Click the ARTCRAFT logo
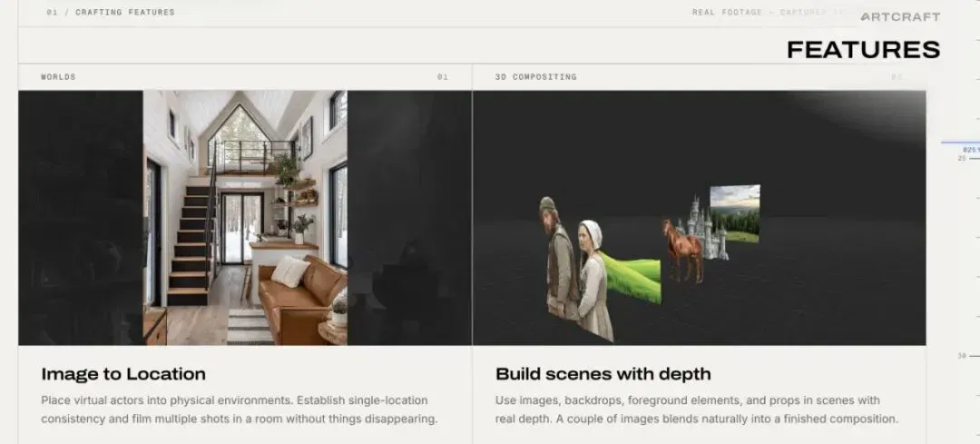 coord(900,17)
